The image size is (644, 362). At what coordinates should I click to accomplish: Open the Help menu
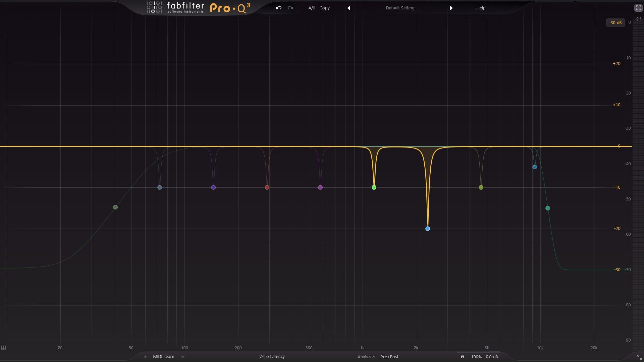click(x=481, y=8)
